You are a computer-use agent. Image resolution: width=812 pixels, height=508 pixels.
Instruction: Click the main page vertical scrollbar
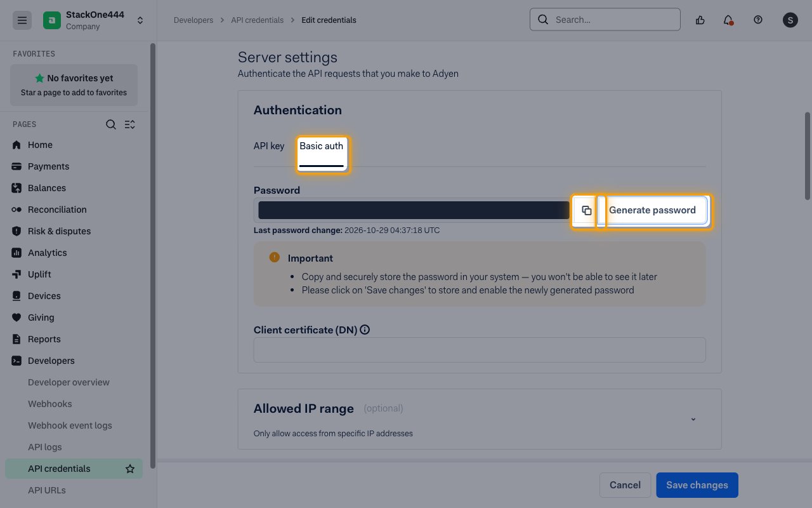pos(808,156)
